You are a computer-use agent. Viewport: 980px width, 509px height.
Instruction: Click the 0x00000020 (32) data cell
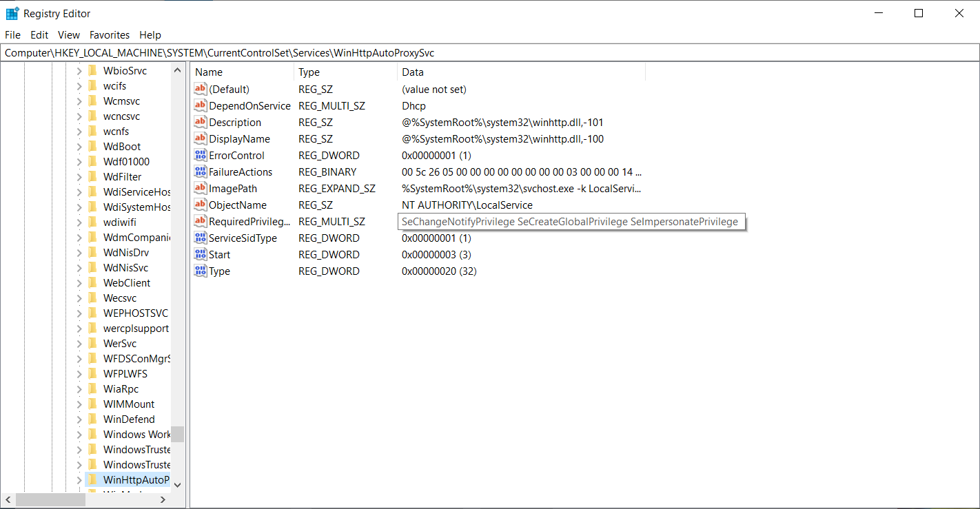[x=440, y=271]
